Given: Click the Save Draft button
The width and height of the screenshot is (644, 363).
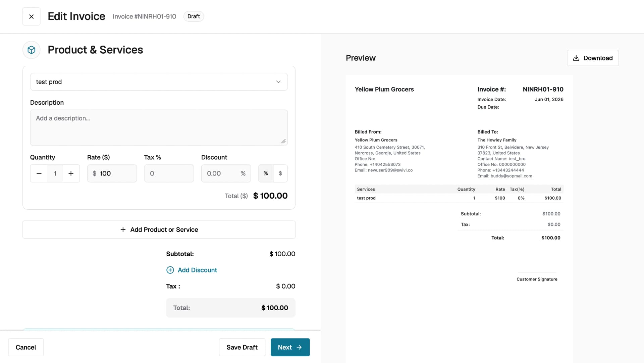Looking at the screenshot, I should 242,347.
